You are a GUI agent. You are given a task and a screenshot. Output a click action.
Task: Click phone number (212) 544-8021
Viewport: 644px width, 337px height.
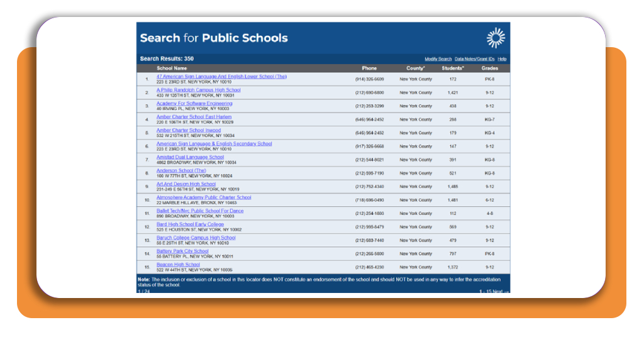[x=370, y=160]
